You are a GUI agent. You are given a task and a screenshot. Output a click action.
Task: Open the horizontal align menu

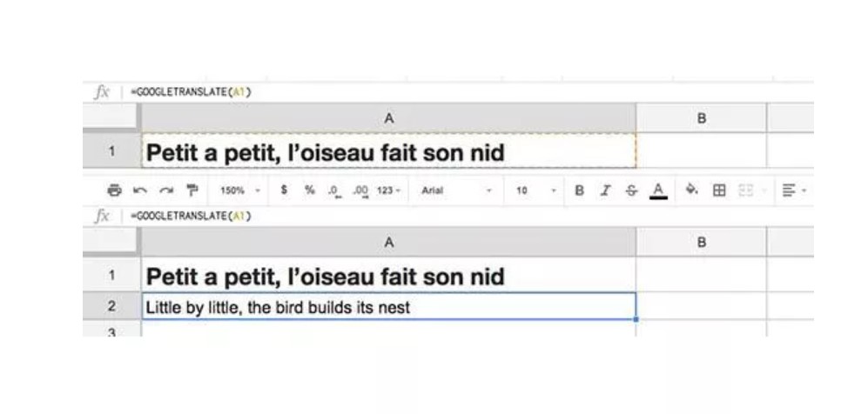793,190
